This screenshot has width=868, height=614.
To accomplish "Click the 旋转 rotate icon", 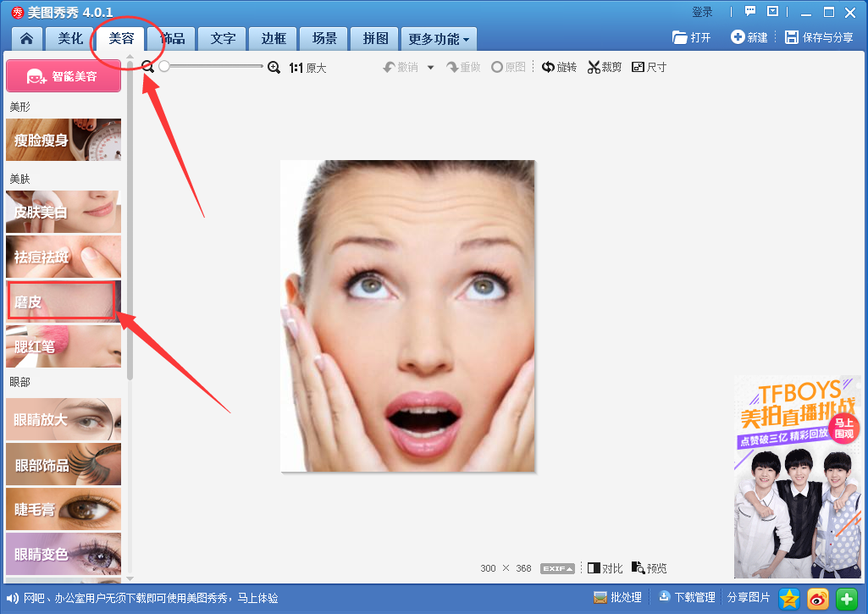I will coord(559,67).
